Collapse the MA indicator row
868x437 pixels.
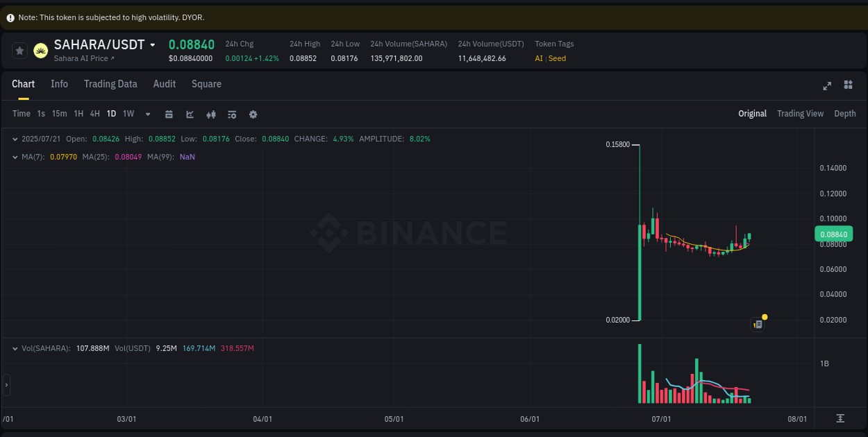[15, 157]
